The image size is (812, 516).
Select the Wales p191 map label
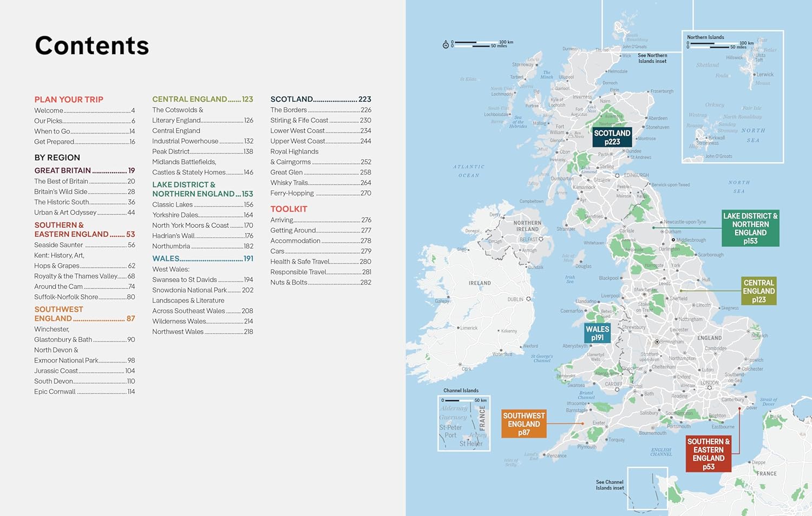597,333
